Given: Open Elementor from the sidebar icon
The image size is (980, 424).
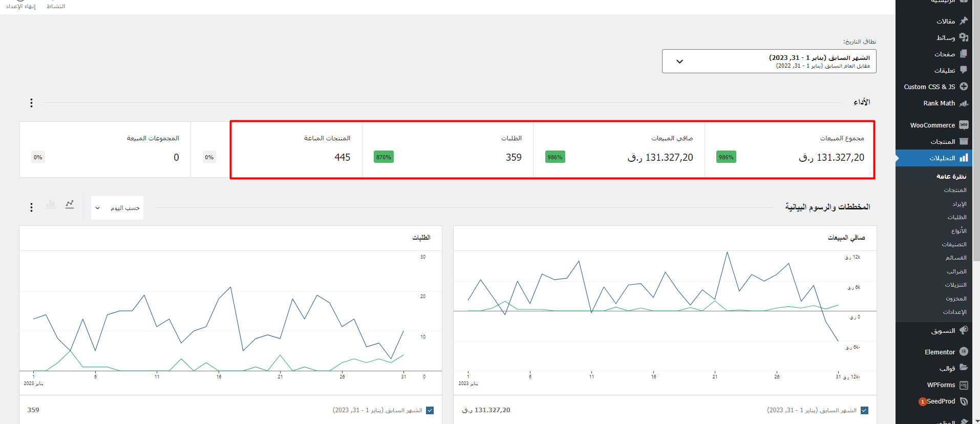Looking at the screenshot, I should (964, 352).
